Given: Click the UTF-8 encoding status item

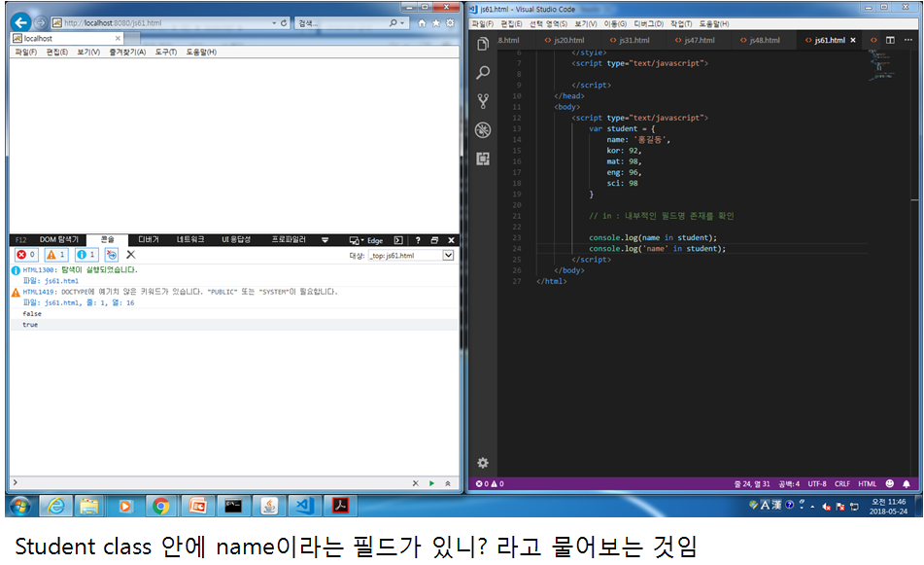Looking at the screenshot, I should tap(817, 483).
